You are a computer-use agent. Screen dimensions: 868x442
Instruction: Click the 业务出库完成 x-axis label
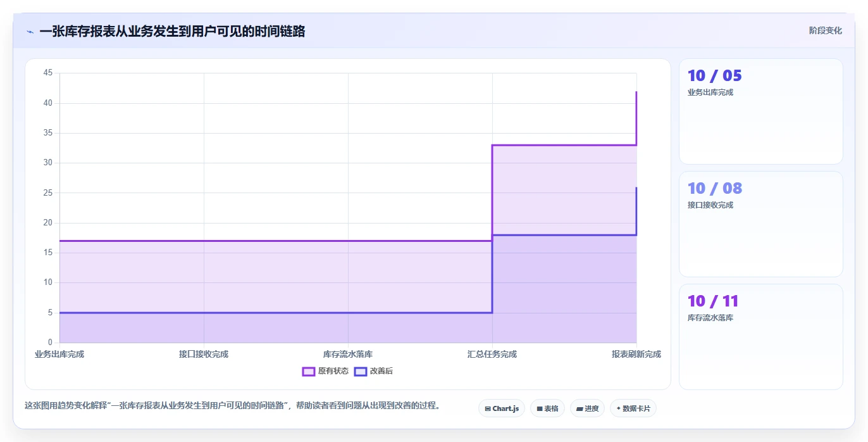coord(59,354)
